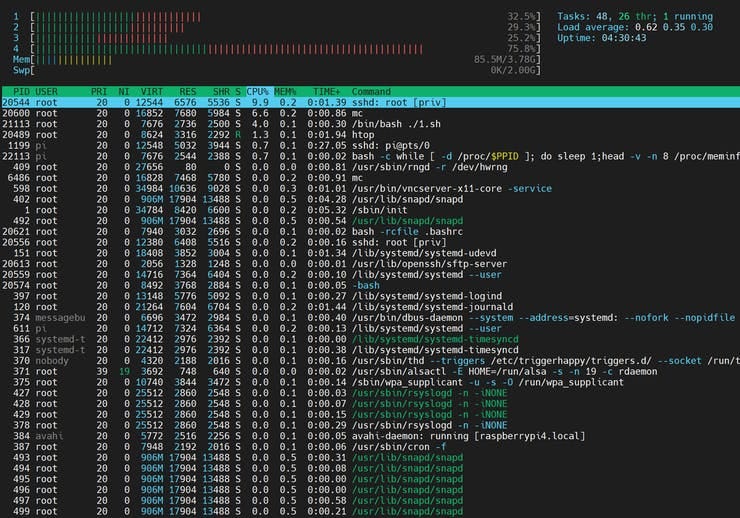Select rsyslogd thread with PID 429
Viewport: 740px width, 518px height.
[x=370, y=415]
